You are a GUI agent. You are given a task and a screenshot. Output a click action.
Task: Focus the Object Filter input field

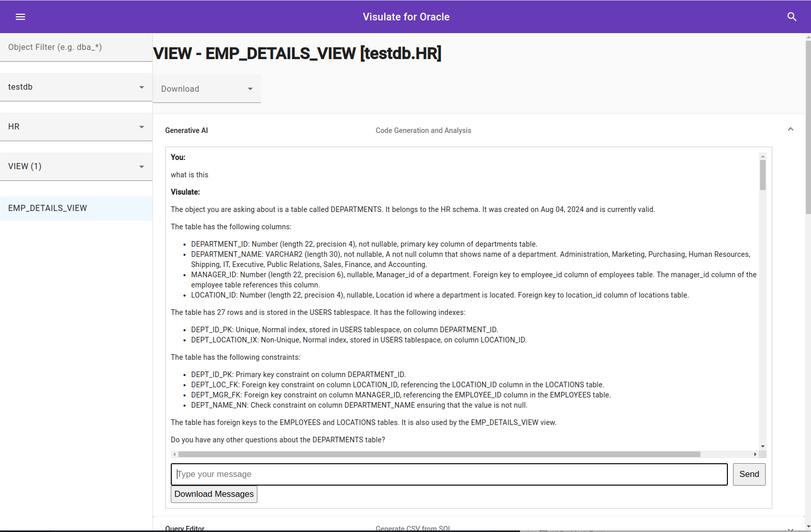click(76, 47)
